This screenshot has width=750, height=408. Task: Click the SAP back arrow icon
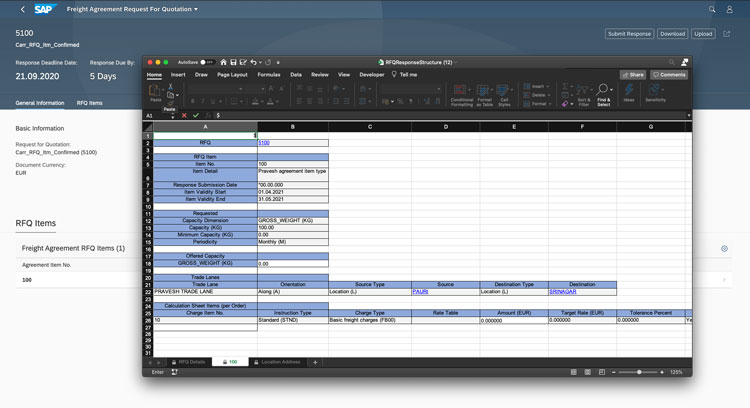(23, 9)
